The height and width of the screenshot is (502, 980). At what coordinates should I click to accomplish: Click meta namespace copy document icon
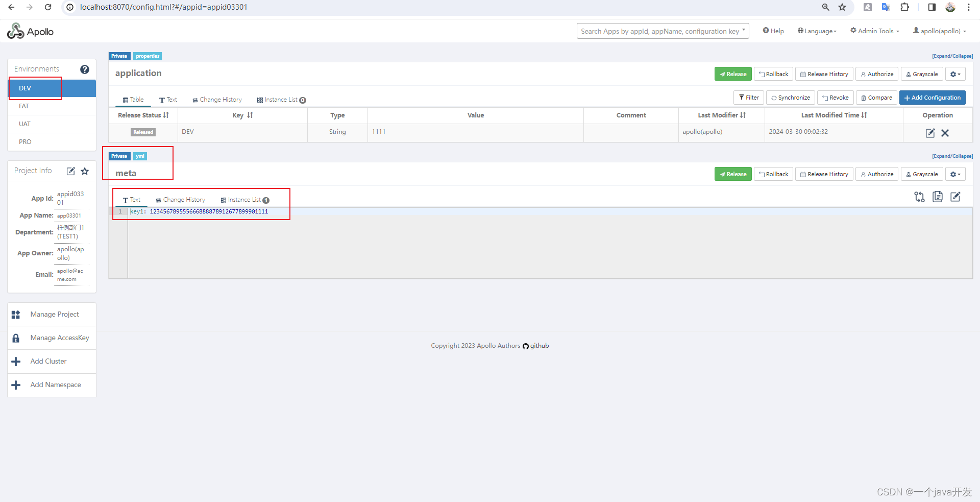click(938, 197)
